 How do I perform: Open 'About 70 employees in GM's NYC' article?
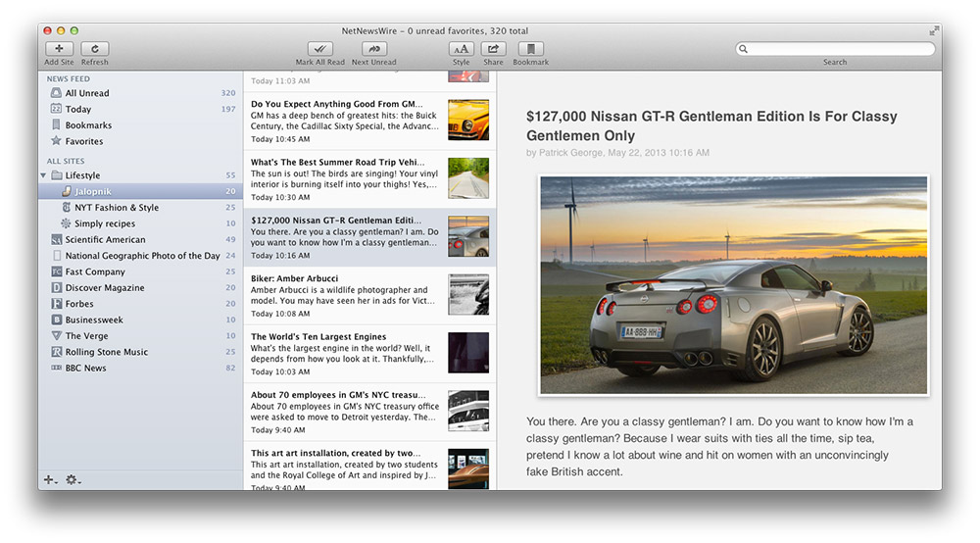[370, 412]
